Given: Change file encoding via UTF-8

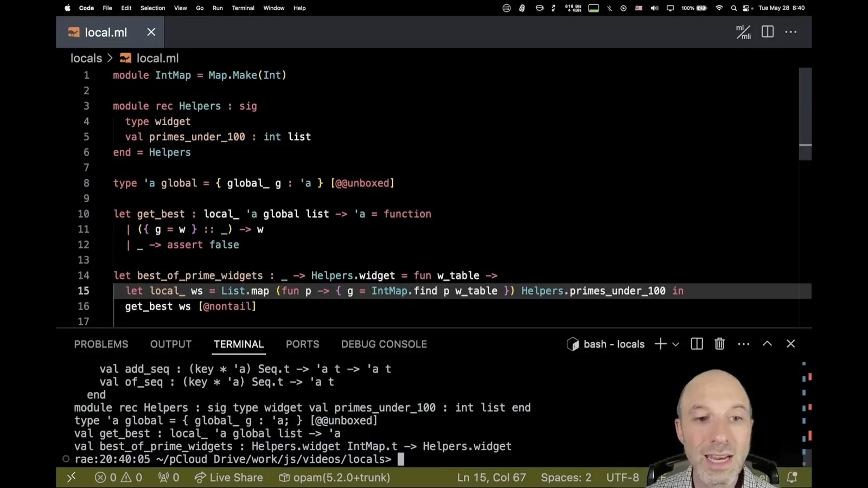Looking at the screenshot, I should (x=623, y=478).
